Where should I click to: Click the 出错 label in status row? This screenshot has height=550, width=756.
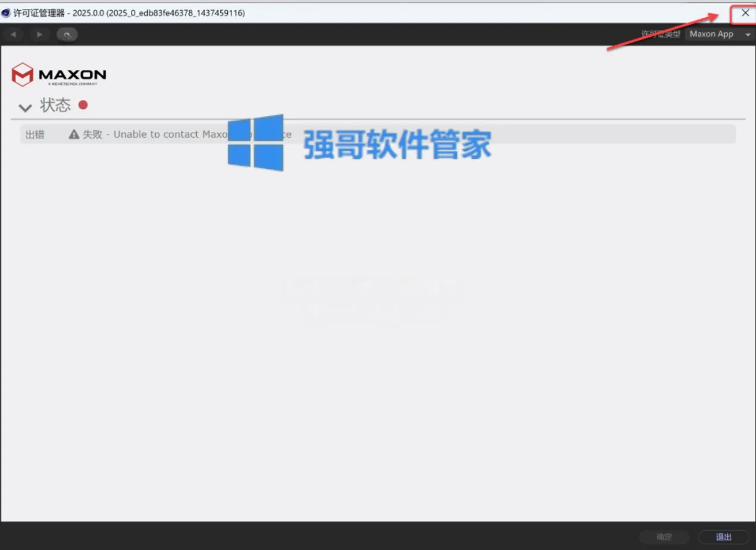(35, 134)
